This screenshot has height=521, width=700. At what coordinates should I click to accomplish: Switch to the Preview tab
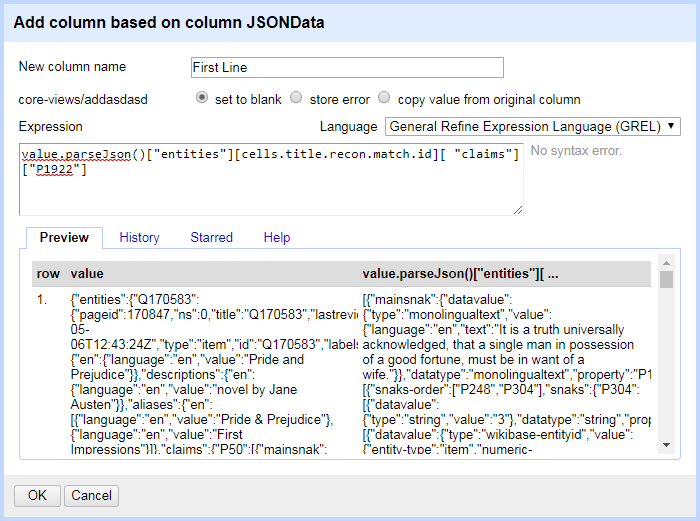64,238
